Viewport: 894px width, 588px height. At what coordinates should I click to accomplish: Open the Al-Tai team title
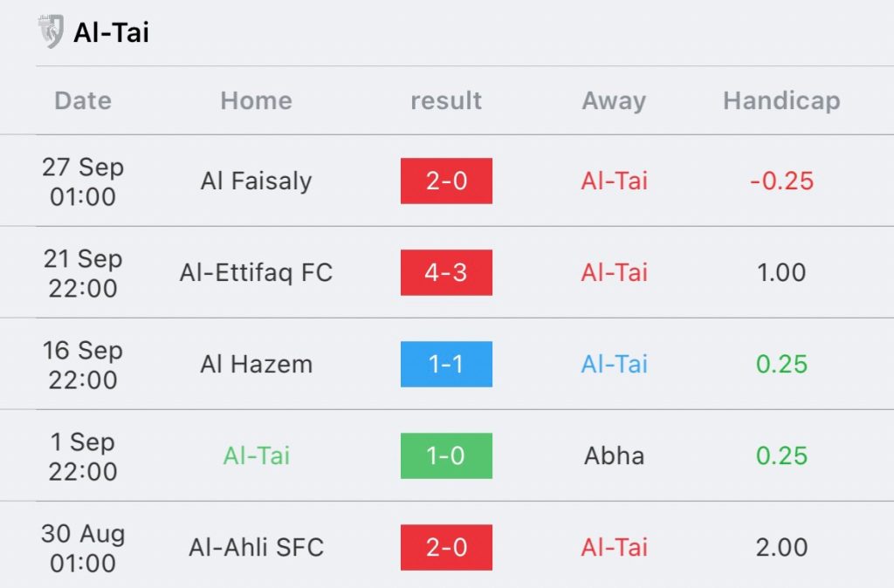pyautogui.click(x=111, y=32)
